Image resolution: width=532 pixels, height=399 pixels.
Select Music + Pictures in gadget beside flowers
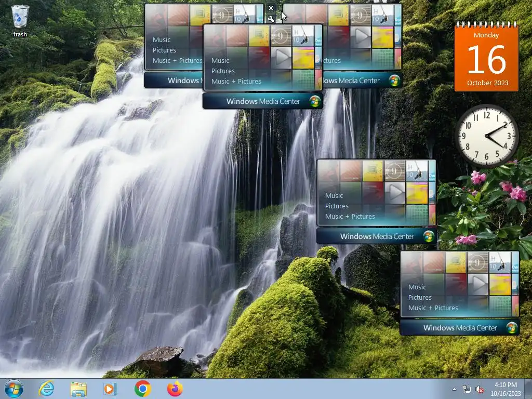pyautogui.click(x=350, y=217)
